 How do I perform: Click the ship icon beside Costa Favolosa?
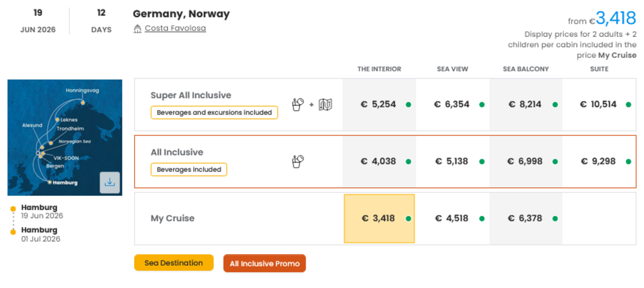pos(137,29)
